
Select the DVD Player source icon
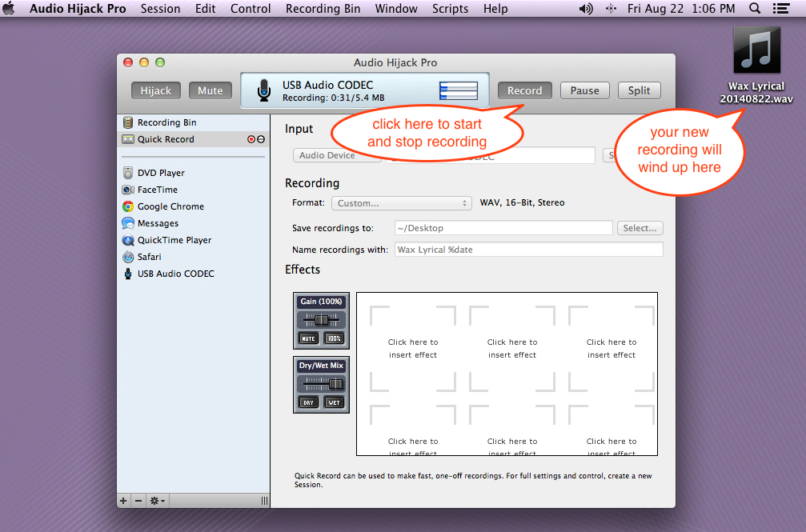[x=128, y=173]
